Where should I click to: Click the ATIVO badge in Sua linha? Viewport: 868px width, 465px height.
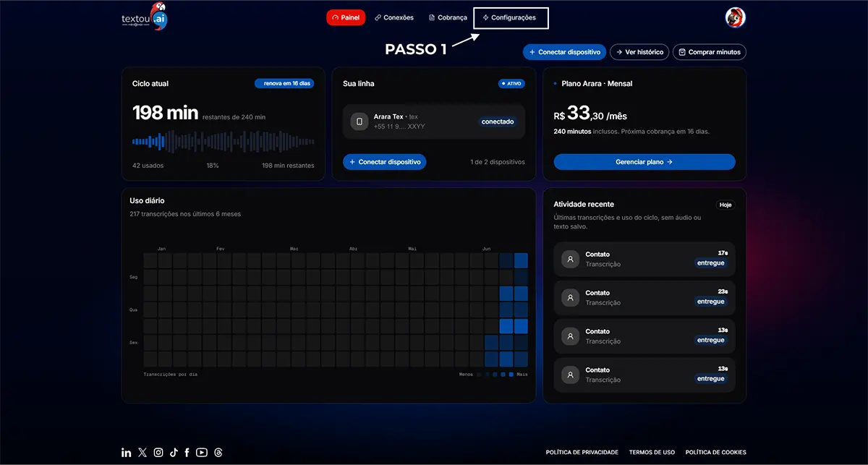pos(511,84)
